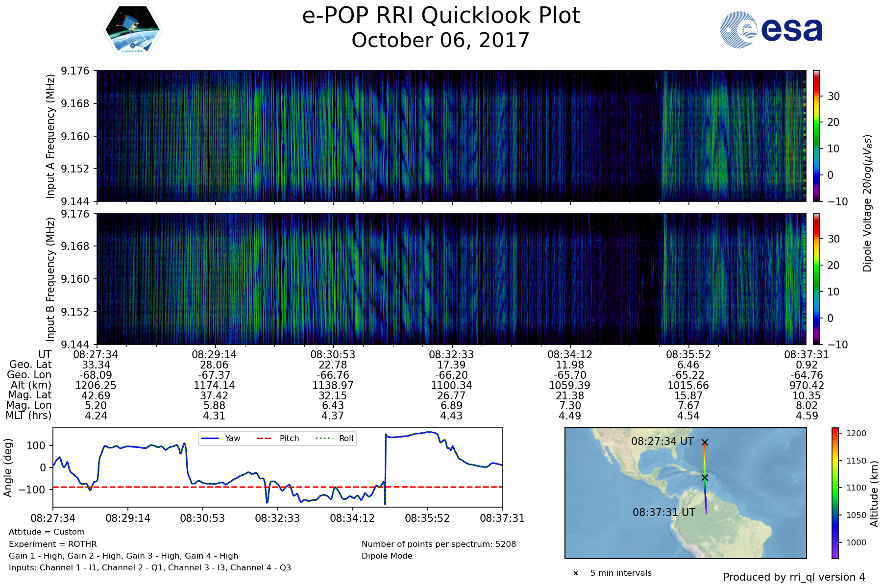
Task: Click the start-point X marker on map
Action: 705,442
